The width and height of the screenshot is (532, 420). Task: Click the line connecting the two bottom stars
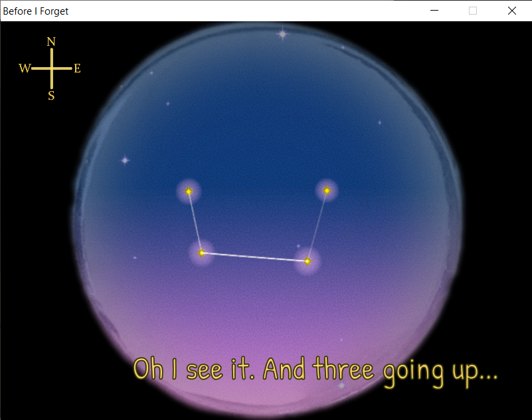(254, 257)
